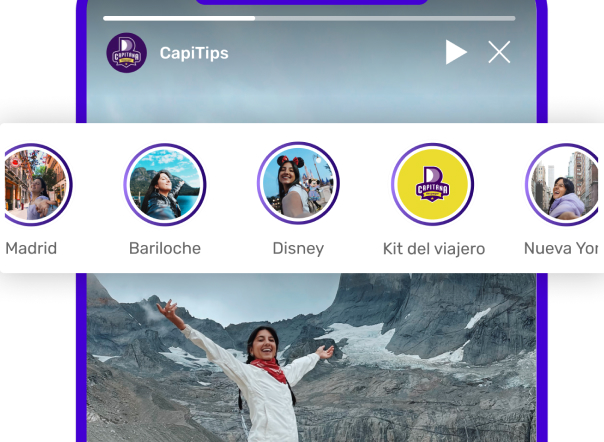The width and height of the screenshot is (604, 442).
Task: Open the Nueva York story circle
Action: click(562, 185)
